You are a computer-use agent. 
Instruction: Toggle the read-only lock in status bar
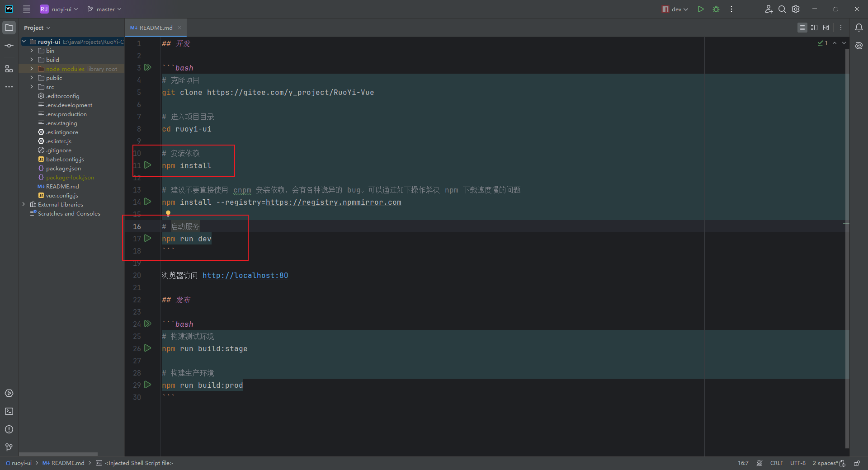[857, 463]
